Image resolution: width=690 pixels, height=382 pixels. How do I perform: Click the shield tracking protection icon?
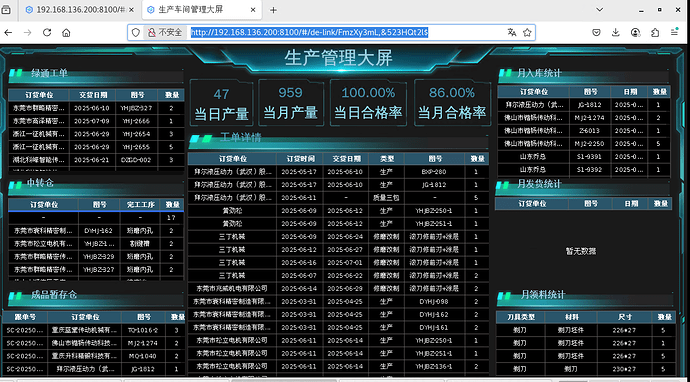[x=136, y=33]
